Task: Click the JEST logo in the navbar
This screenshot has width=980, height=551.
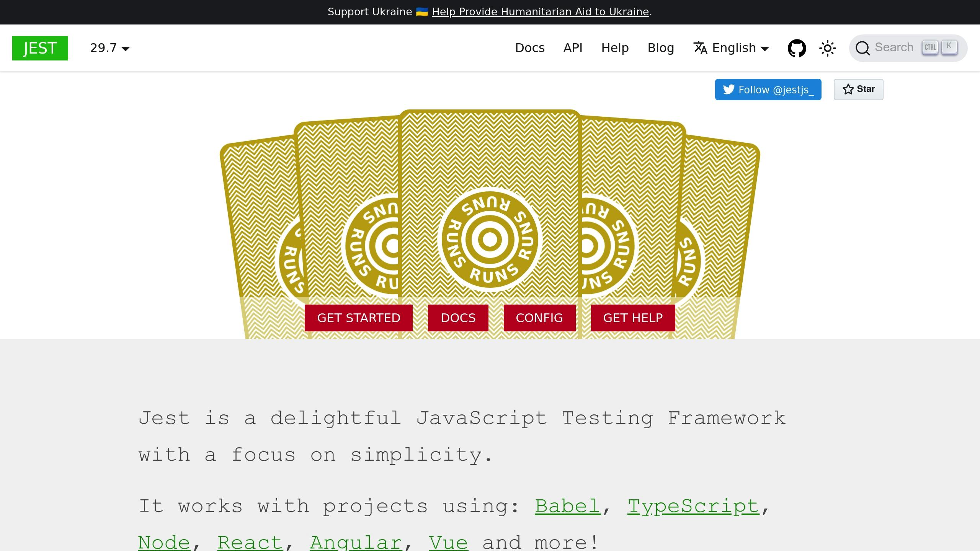Action: click(40, 48)
